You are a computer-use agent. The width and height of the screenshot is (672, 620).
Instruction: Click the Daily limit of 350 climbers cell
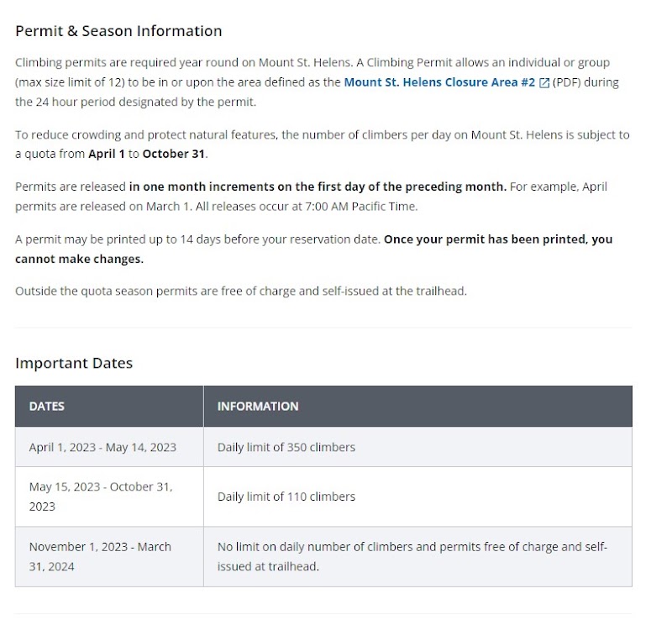coord(286,447)
